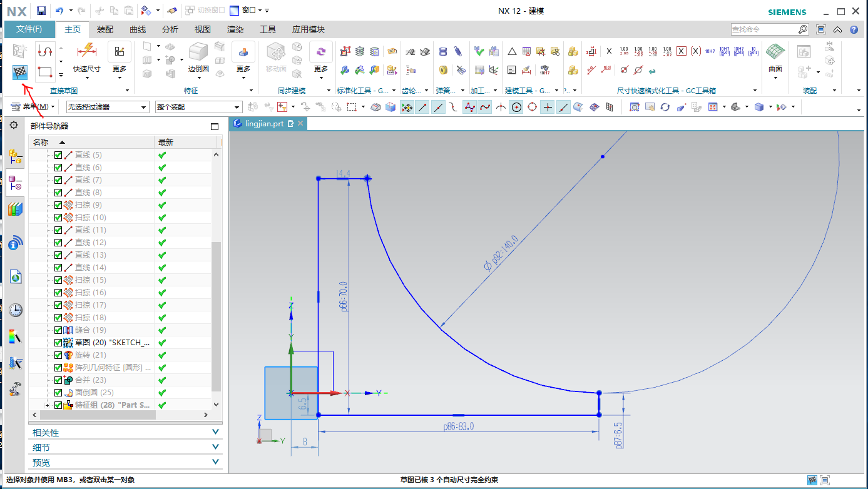
Task: Toggle the checkbox for 直线 (8)
Action: (x=58, y=193)
